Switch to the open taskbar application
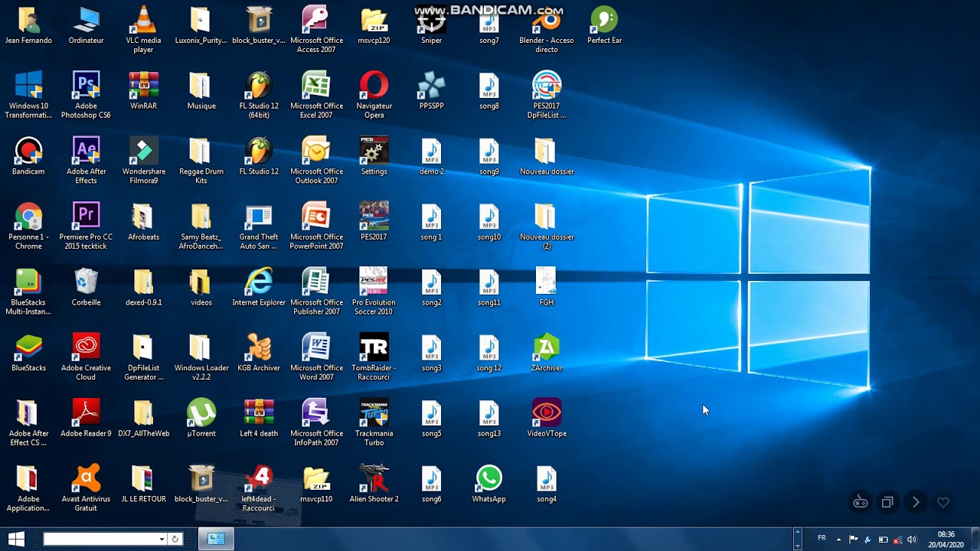Screen dimensions: 980x551 [216, 539]
